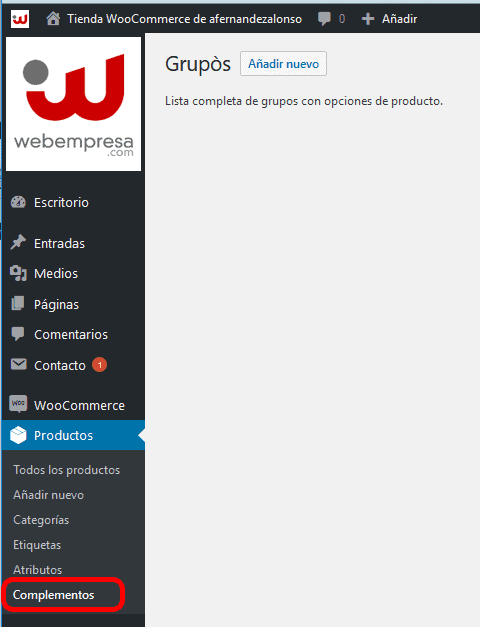Click the Añadir nuevo button beside Grupòs

[x=283, y=64]
